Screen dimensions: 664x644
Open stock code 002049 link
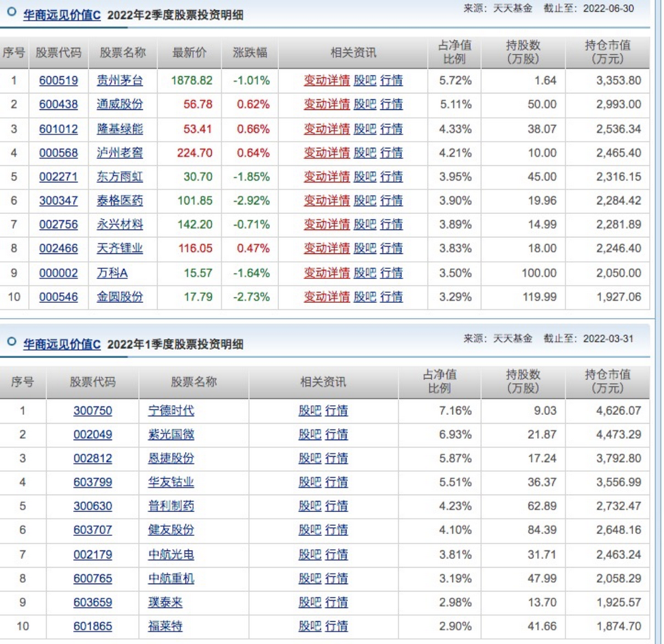coord(93,434)
